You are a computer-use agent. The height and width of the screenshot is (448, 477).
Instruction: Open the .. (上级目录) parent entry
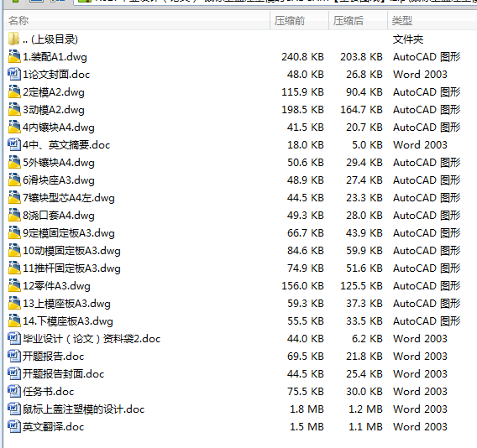pyautogui.click(x=50, y=39)
